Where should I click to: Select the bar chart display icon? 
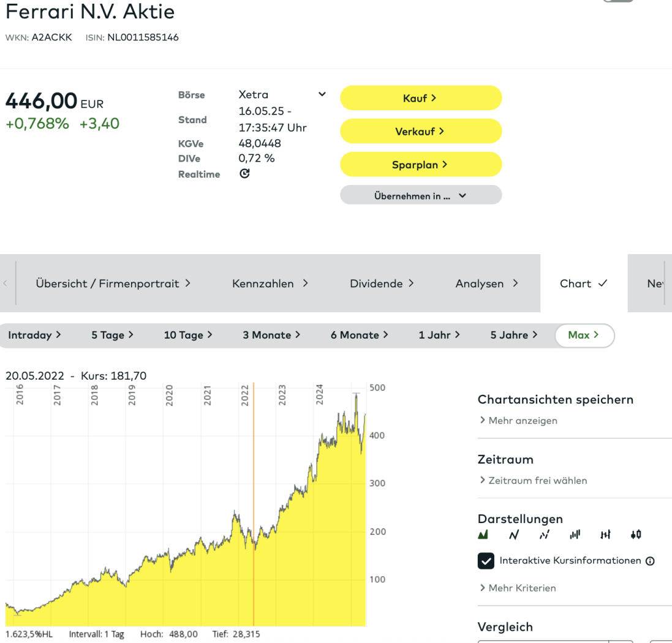(x=575, y=535)
